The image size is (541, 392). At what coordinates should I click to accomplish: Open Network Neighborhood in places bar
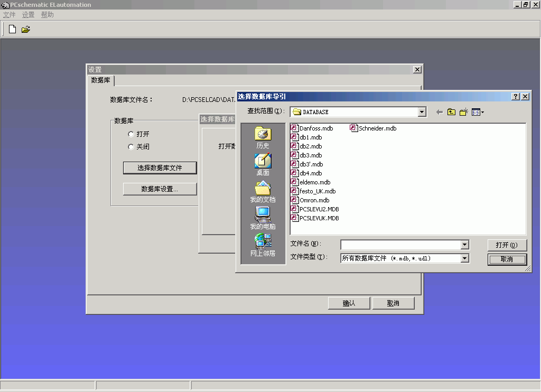click(263, 245)
